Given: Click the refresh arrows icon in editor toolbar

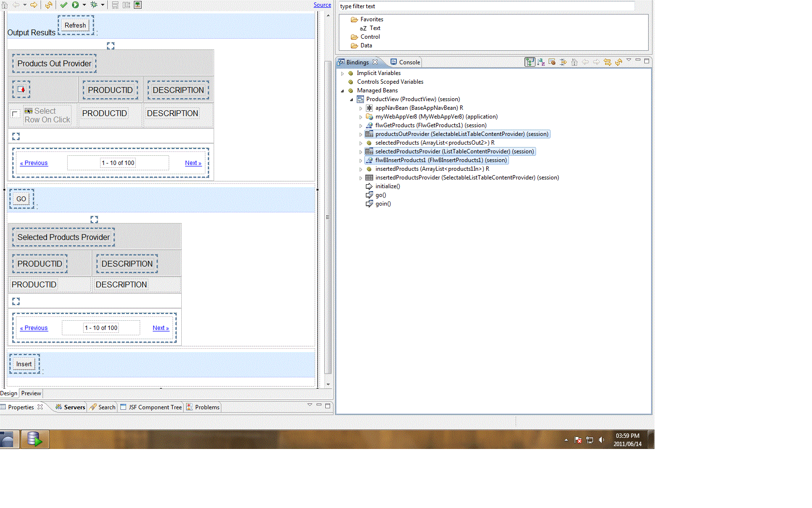Looking at the screenshot, I should click(49, 5).
